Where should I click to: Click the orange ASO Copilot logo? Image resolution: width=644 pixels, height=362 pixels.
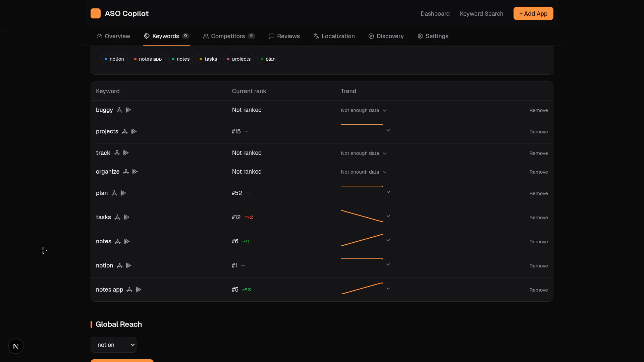[x=96, y=13]
